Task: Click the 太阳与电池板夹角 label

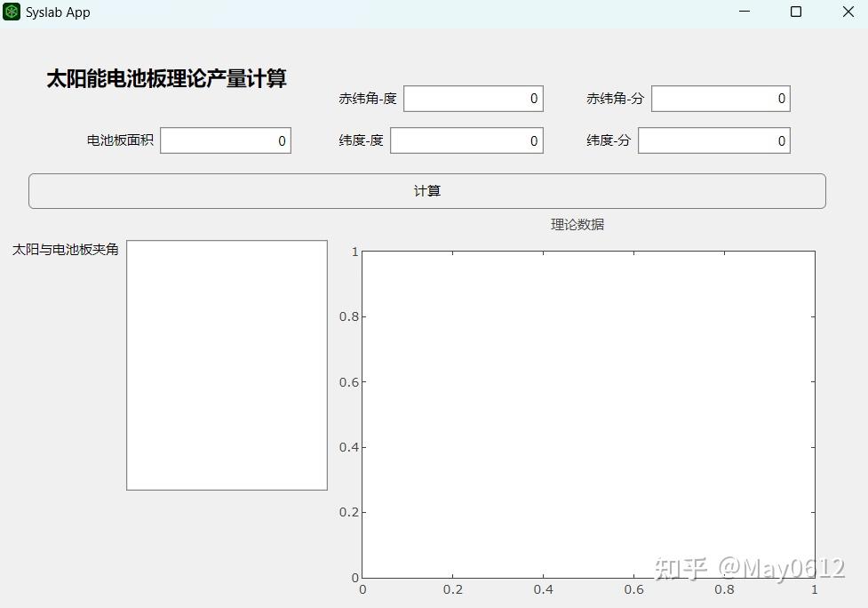Action: (x=66, y=250)
